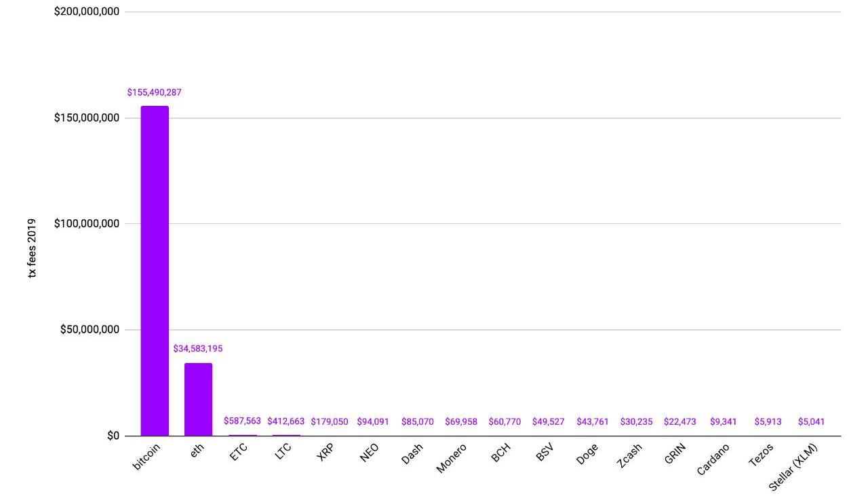This screenshot has height=496, width=868.
Task: Select the $50,000,000 y-axis label
Action: (x=90, y=330)
